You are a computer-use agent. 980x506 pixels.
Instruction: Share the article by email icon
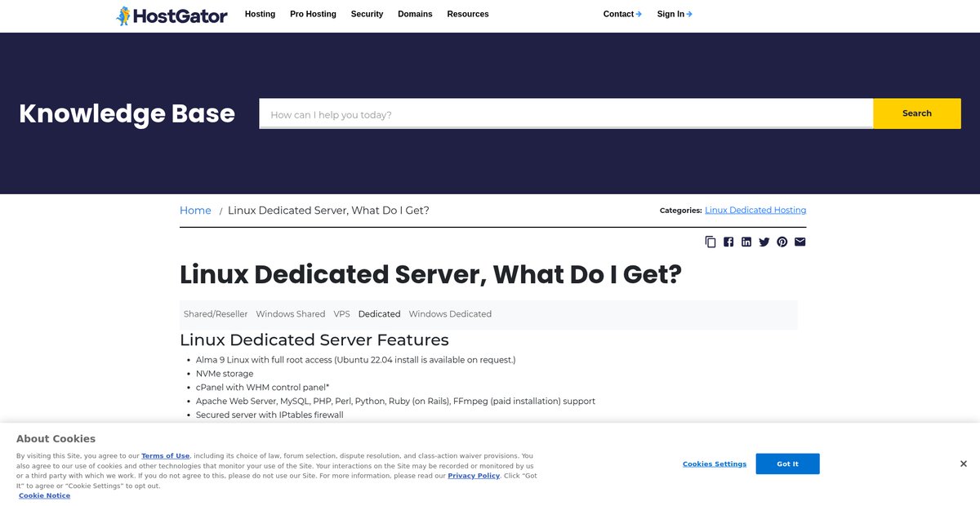coord(800,242)
